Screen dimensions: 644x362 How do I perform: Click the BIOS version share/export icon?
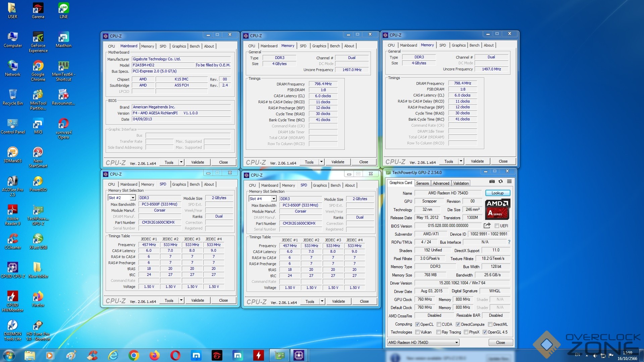pos(487,226)
